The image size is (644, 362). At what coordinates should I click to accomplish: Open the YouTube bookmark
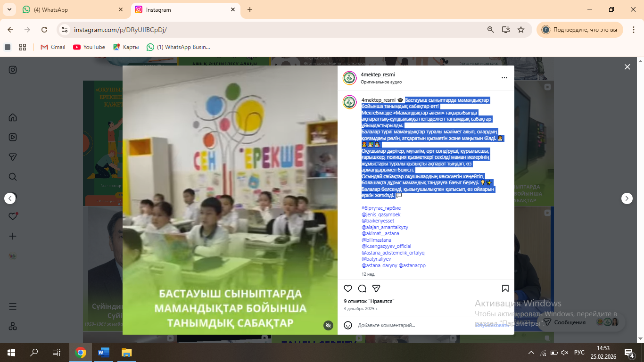[x=89, y=47]
